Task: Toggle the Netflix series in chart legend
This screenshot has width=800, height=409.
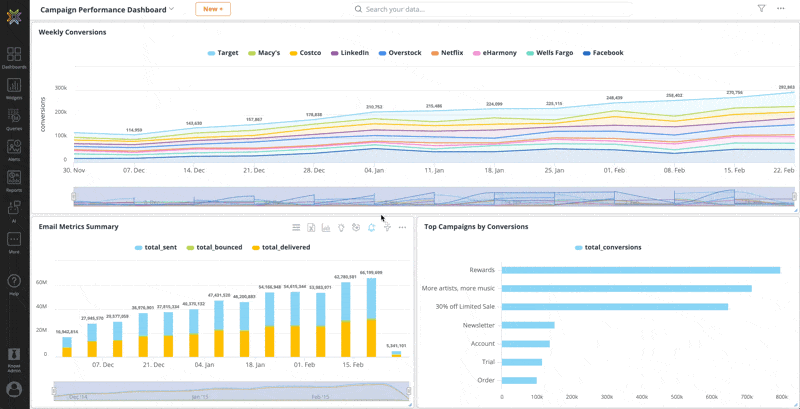Action: 447,53
